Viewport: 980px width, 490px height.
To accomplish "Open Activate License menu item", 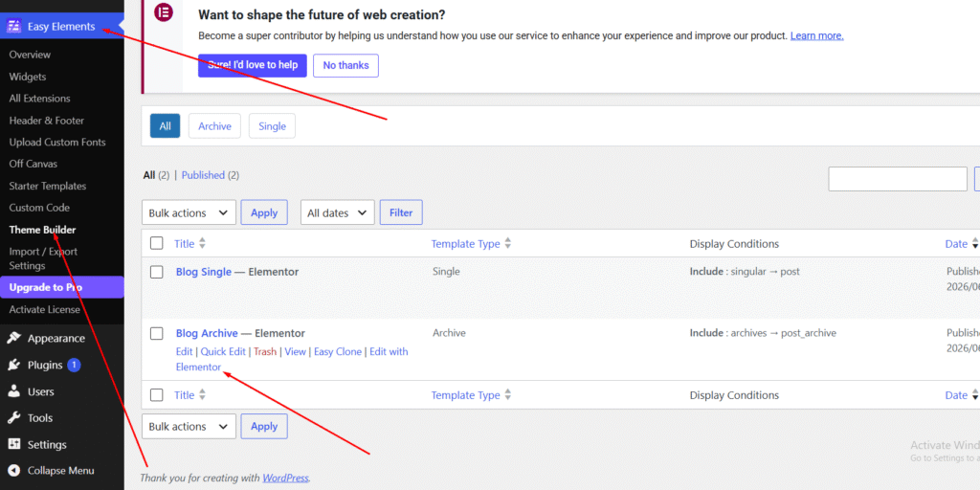I will pos(44,309).
